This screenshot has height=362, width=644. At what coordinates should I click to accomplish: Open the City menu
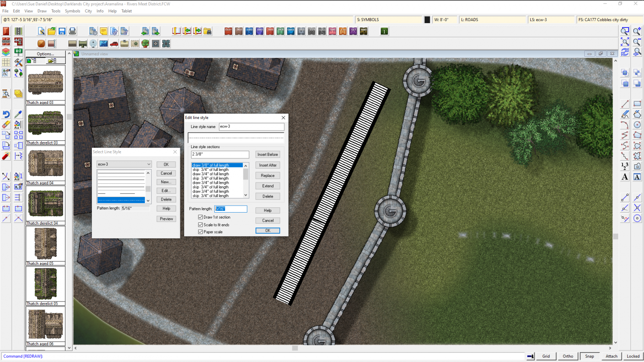88,11
